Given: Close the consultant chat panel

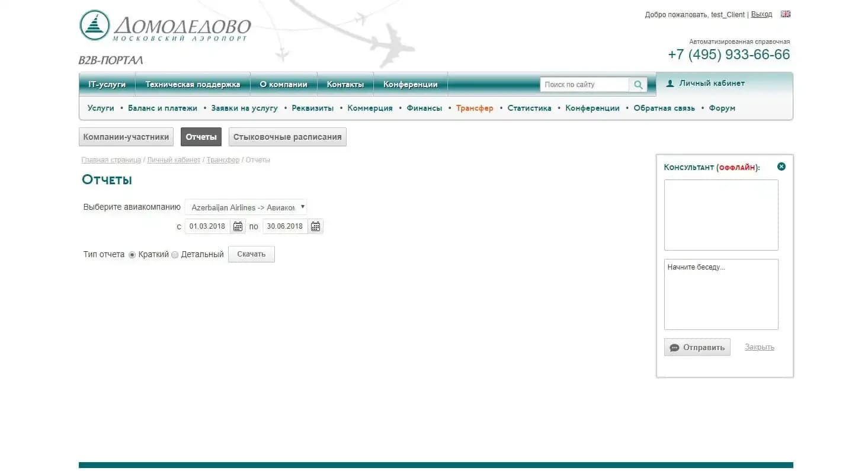Looking at the screenshot, I should 781,166.
